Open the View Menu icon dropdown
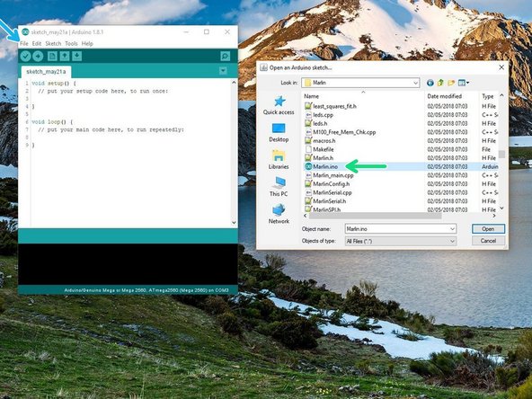The image size is (532, 399). (464, 83)
